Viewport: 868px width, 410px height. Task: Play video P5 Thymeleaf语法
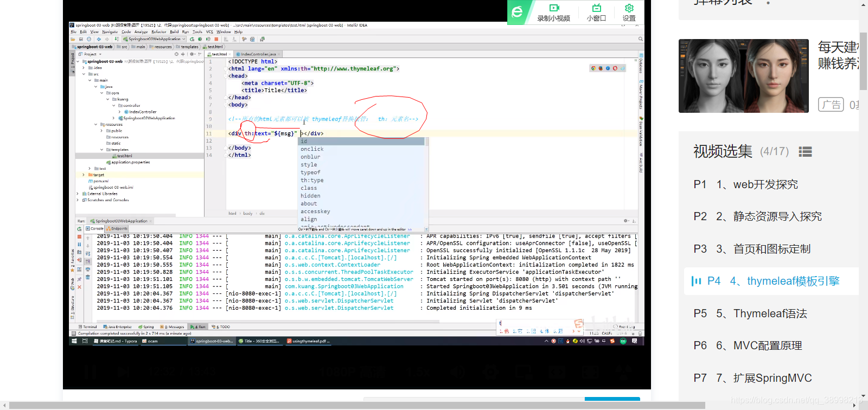[x=750, y=313]
